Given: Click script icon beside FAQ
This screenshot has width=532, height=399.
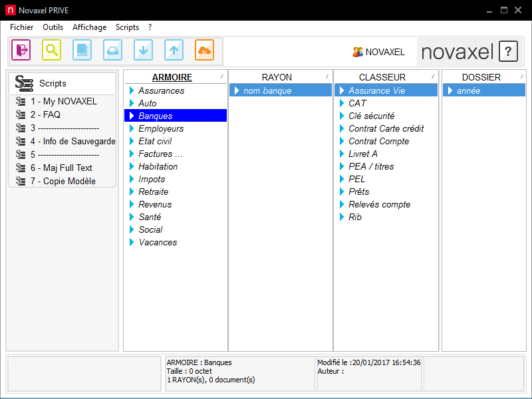Looking at the screenshot, I should 21,114.
